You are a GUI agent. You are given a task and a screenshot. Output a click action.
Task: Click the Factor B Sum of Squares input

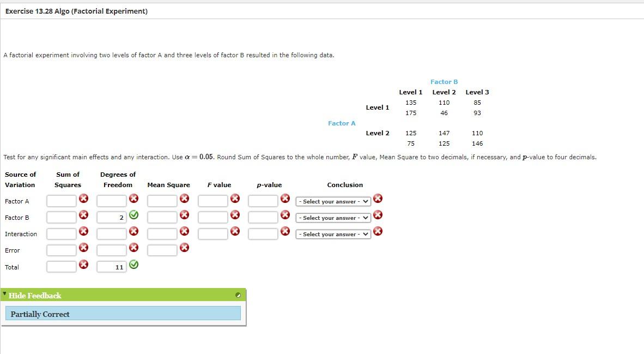62,217
